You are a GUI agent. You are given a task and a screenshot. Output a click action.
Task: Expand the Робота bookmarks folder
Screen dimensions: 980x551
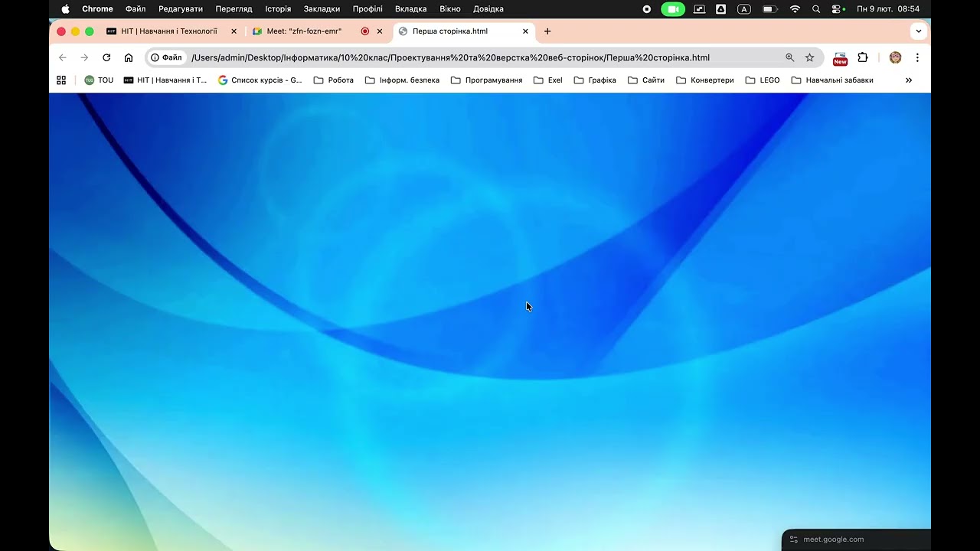click(334, 80)
